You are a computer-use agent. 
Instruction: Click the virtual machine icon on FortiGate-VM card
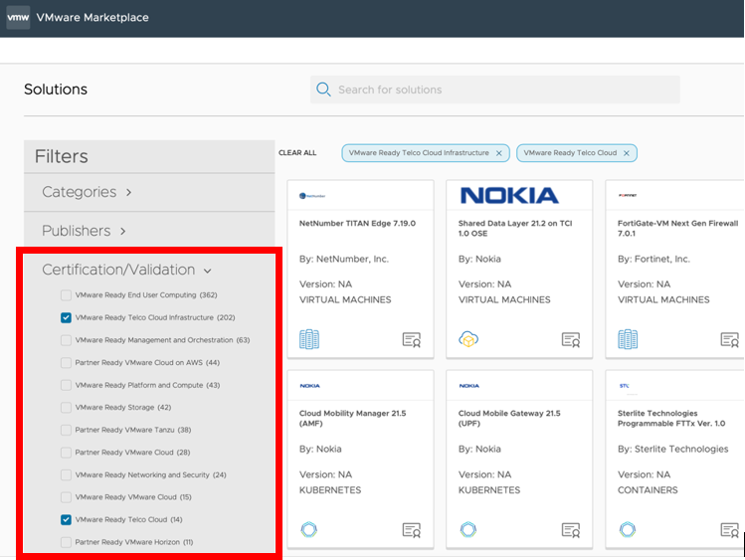pyautogui.click(x=628, y=339)
